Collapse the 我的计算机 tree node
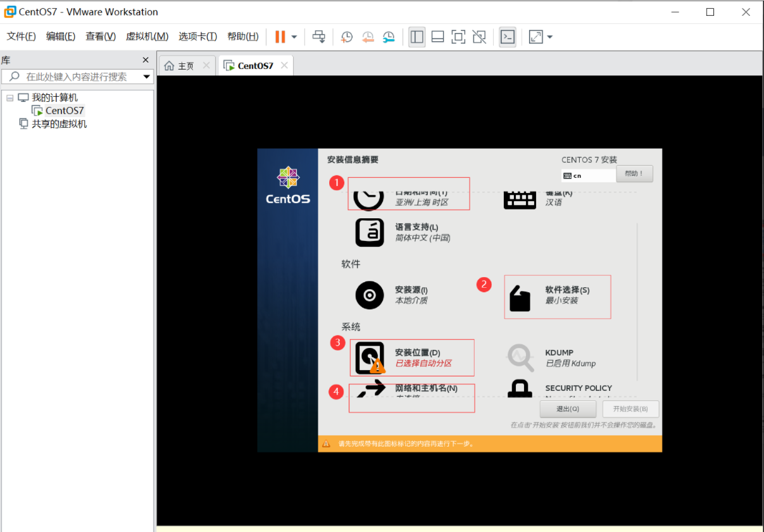This screenshot has height=532, width=764. (9, 98)
